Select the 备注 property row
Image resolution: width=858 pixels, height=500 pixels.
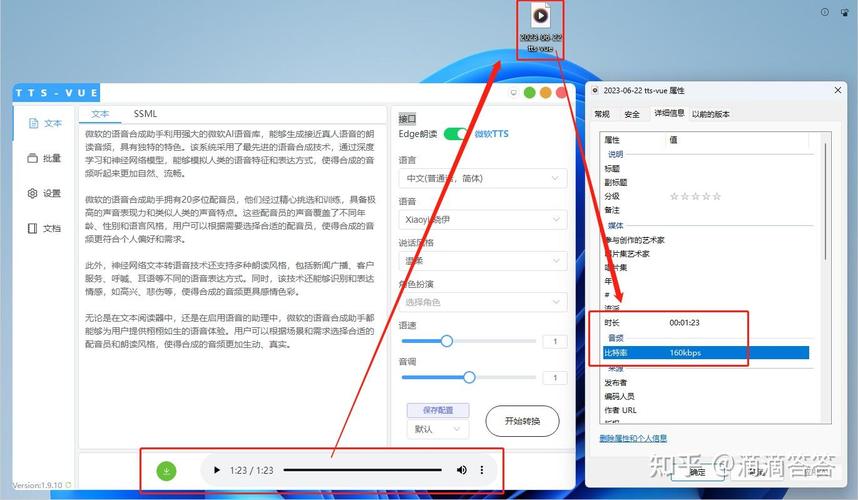[705, 210]
